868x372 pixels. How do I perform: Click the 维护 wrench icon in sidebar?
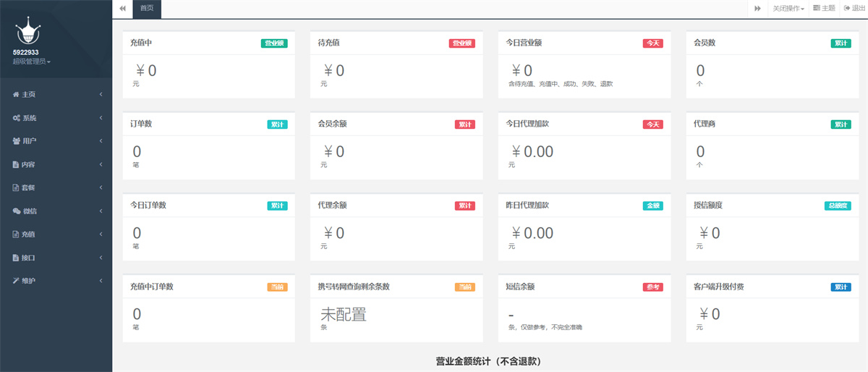coord(16,281)
